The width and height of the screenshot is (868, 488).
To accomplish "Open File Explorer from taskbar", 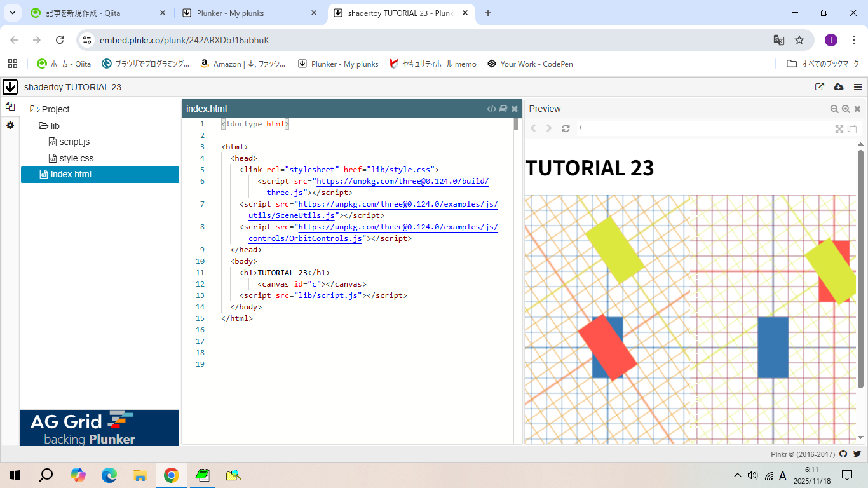I will tap(140, 475).
